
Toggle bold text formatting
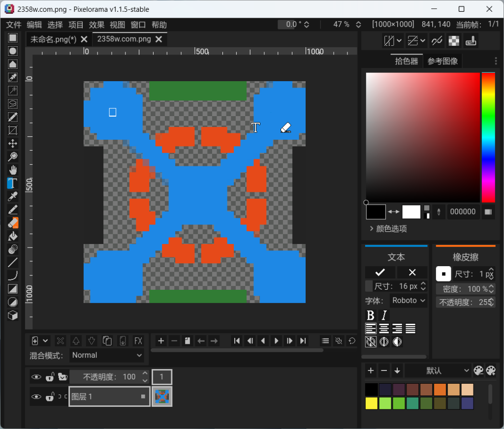click(370, 315)
